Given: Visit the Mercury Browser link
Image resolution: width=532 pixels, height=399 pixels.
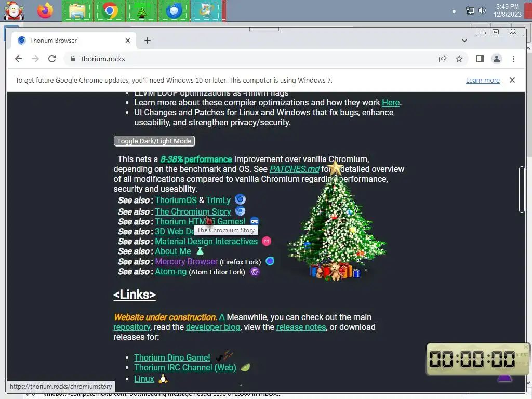Looking at the screenshot, I should (x=187, y=262).
